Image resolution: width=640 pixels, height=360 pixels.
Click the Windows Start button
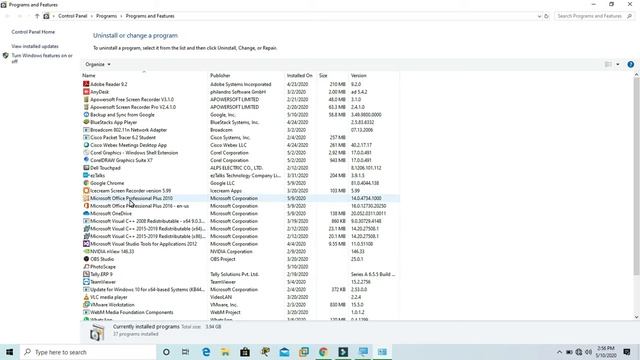(9, 352)
